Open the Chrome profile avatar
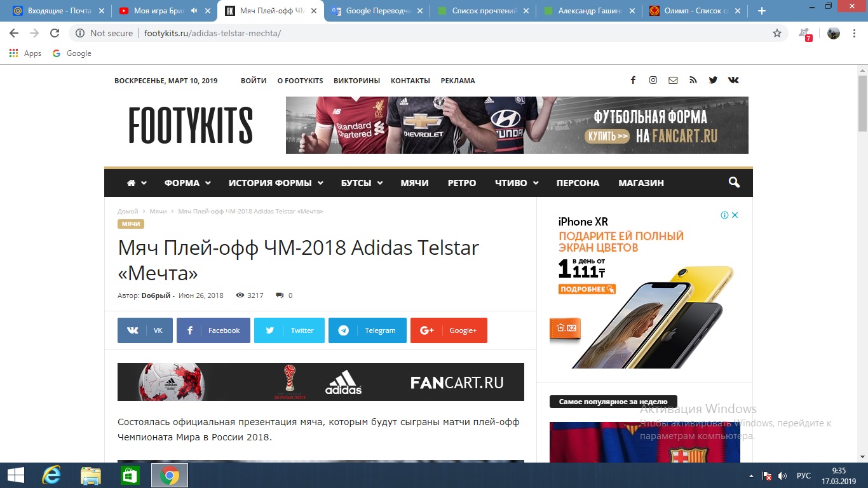 834,33
